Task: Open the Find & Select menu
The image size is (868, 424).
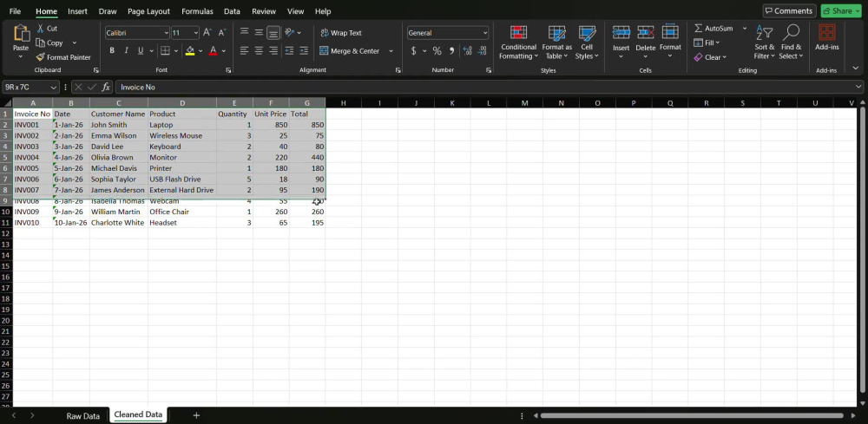Action: coord(791,42)
